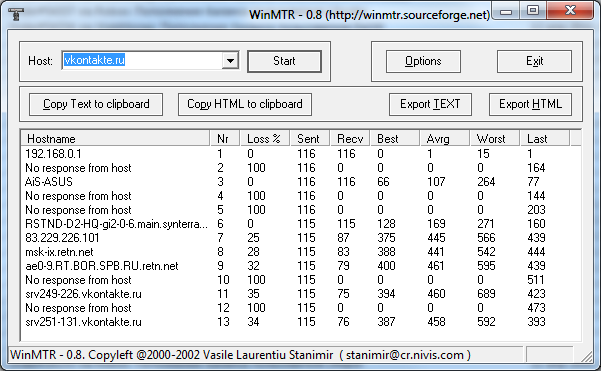The width and height of the screenshot is (601, 371).
Task: Click 'No response from host' in row 2
Action: pyautogui.click(x=78, y=168)
